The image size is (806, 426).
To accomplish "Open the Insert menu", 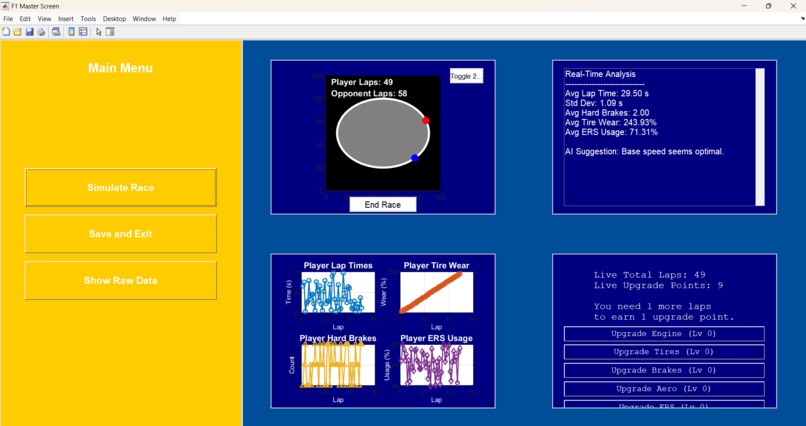I will 66,18.
